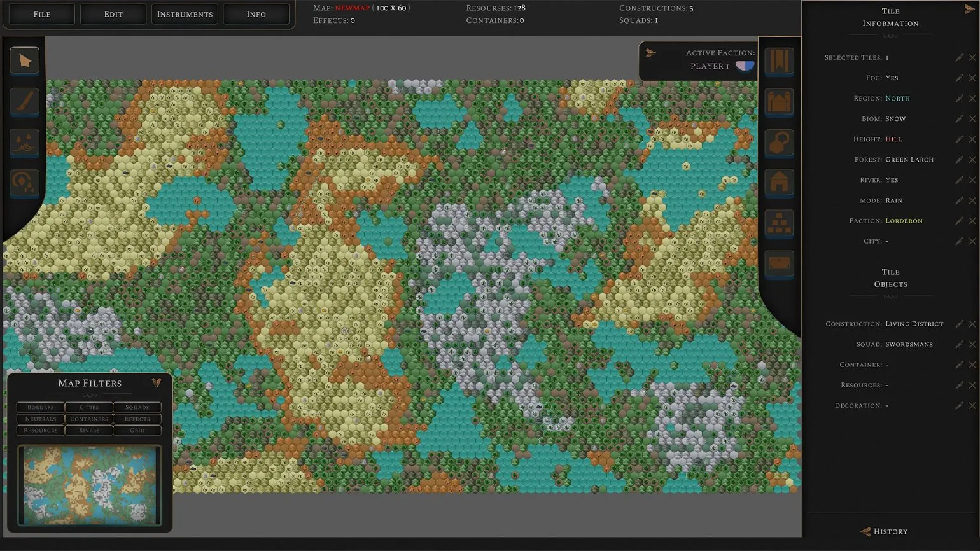Open the File menu

[x=42, y=14]
